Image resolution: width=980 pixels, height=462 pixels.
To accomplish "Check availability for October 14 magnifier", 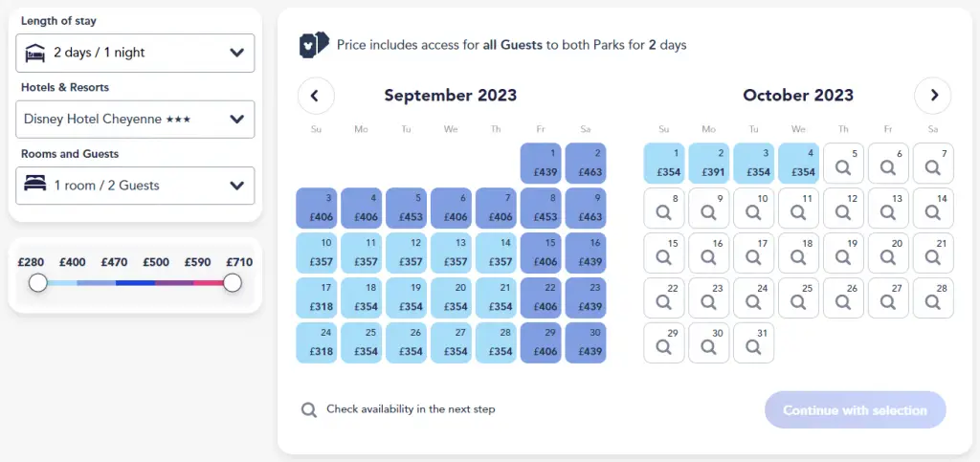I will [933, 213].
